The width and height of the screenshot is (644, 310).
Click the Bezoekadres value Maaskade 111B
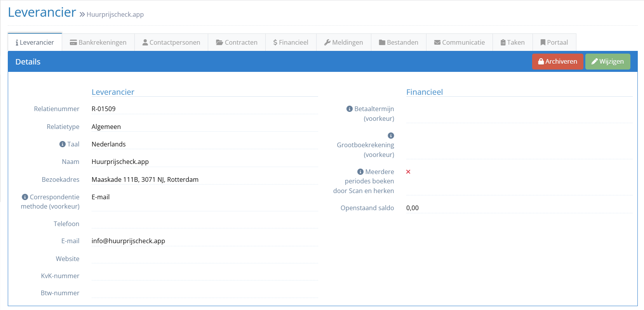[145, 179]
